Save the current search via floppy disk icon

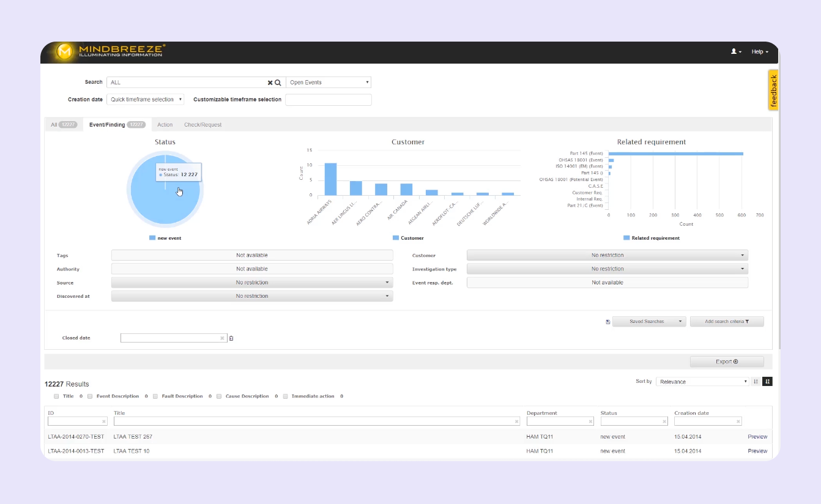607,321
